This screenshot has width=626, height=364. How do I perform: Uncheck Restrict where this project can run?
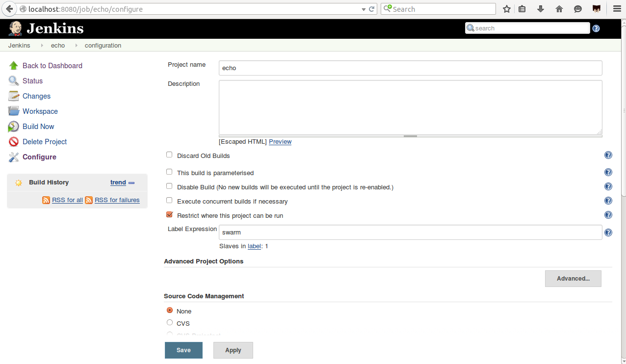coord(169,215)
